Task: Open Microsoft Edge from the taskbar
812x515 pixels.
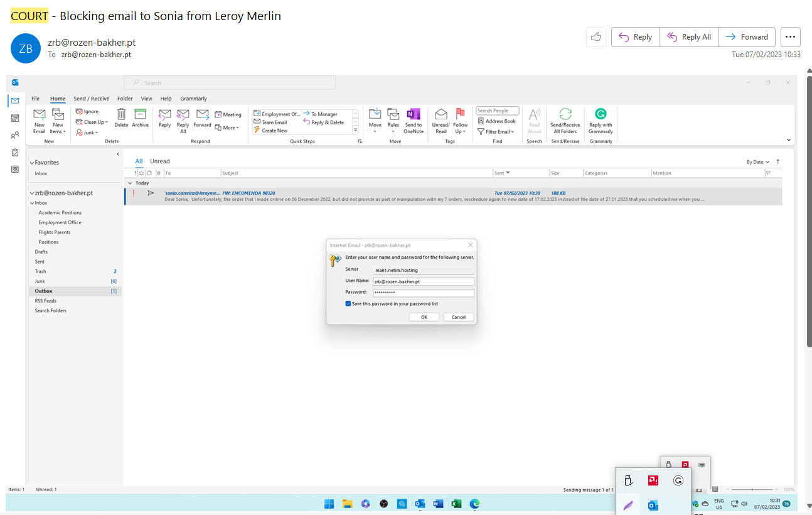Action: [x=475, y=504]
